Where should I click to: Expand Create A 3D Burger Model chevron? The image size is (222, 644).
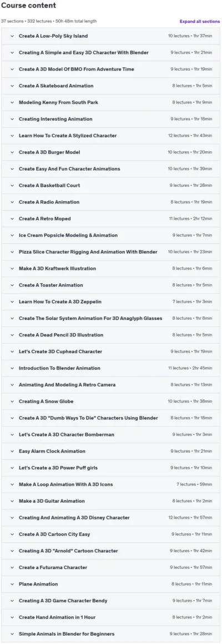coord(12,152)
